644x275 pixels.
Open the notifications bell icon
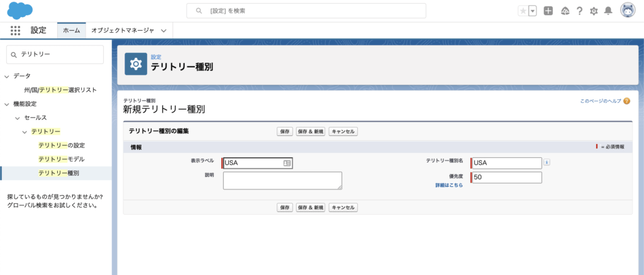608,11
